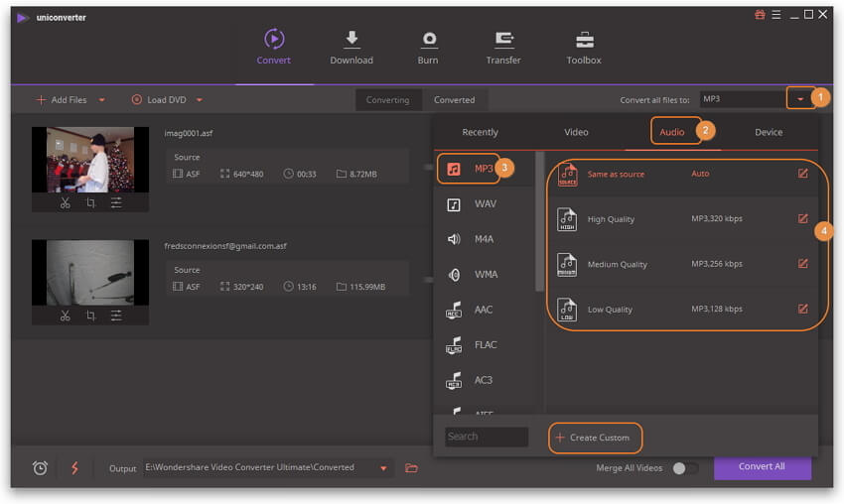Edit the Low Quality MP3 preset
Viewport: 844px width, 504px height.
[x=802, y=309]
